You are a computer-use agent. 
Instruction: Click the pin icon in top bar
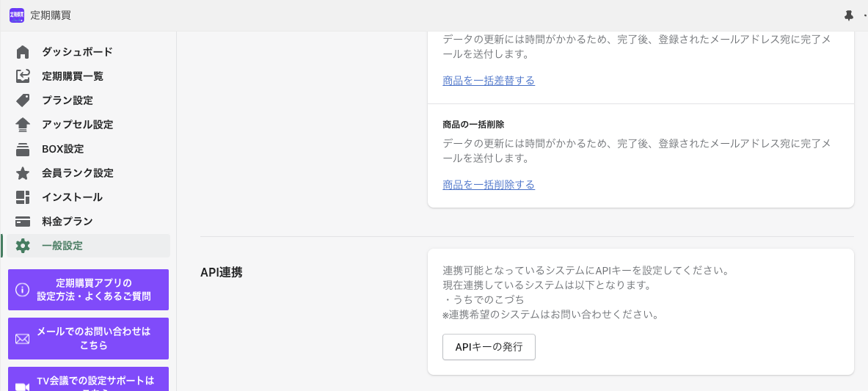[x=849, y=15]
